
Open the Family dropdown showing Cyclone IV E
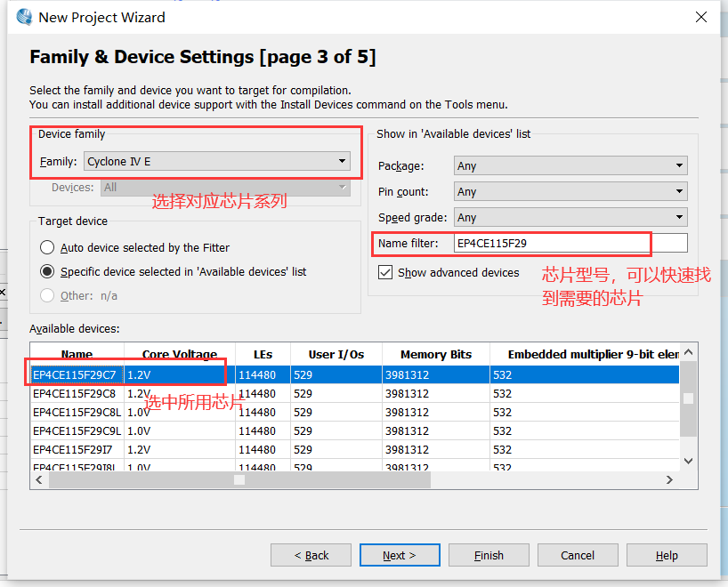pos(217,161)
